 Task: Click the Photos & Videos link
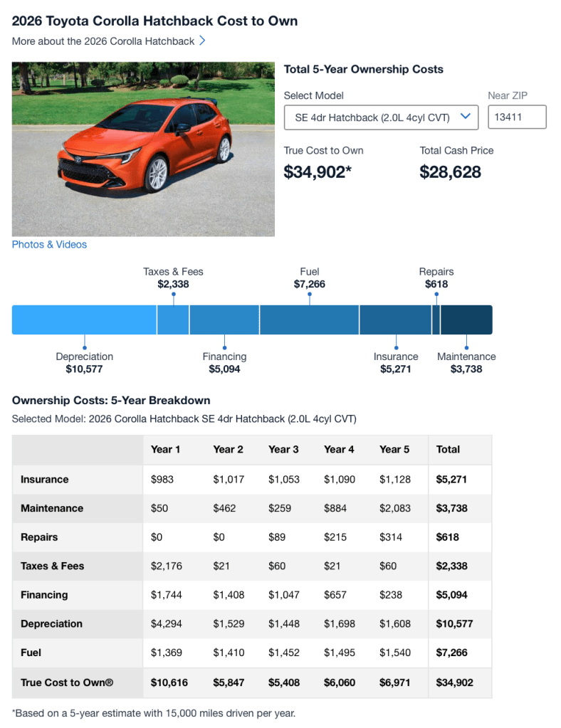[x=49, y=245]
